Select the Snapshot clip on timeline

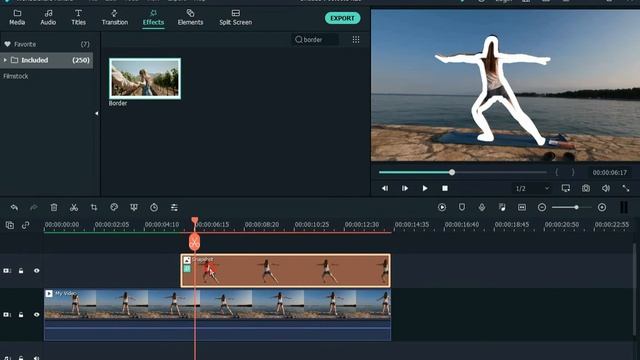(286, 271)
